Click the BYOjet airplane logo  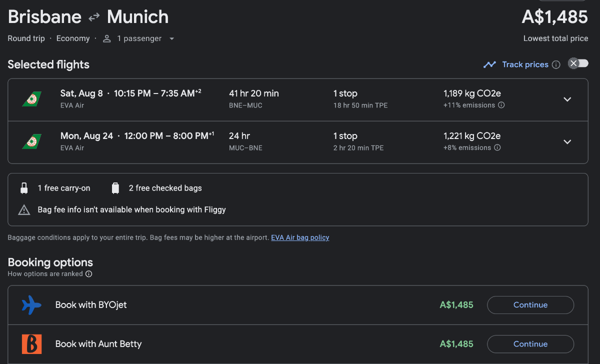31,305
